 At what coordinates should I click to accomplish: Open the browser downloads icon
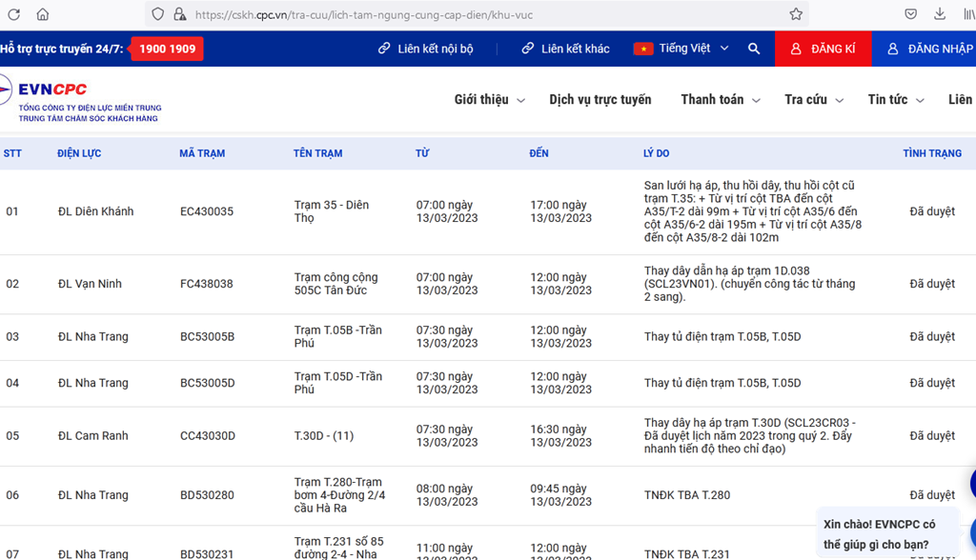pos(940,14)
